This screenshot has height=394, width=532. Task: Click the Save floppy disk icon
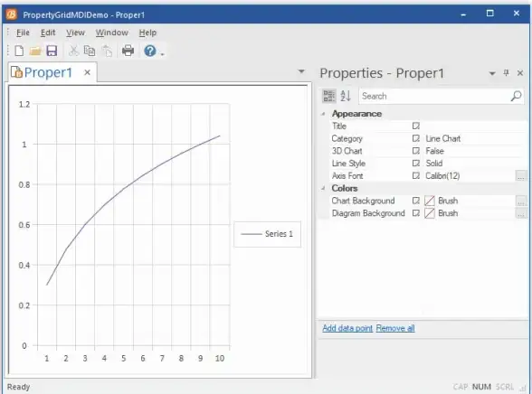point(52,52)
